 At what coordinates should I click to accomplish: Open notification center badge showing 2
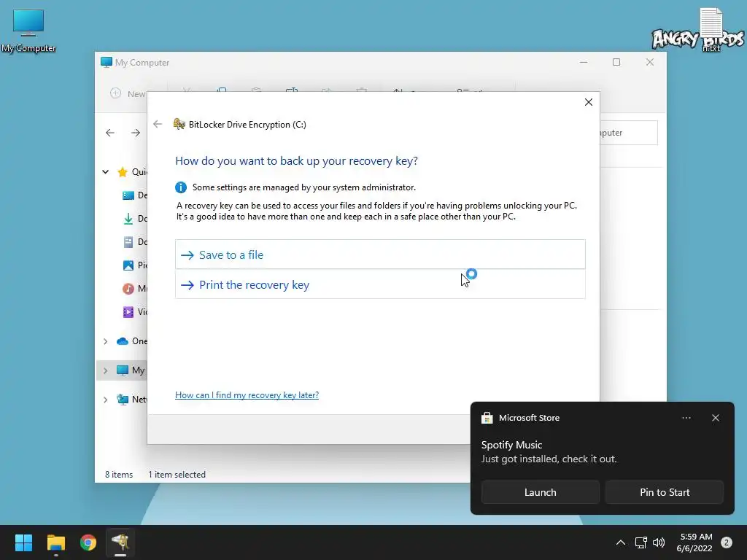727,542
